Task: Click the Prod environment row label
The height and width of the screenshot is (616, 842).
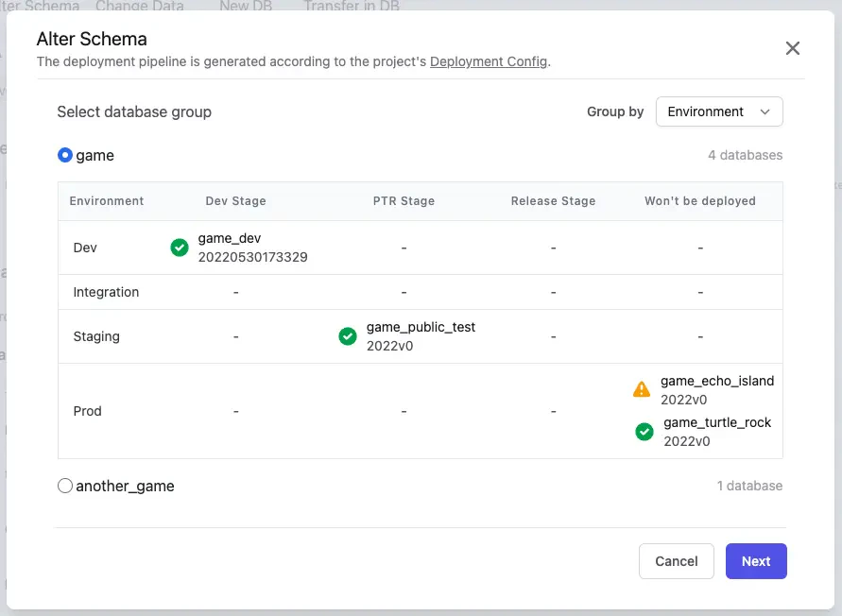Action: pyautogui.click(x=88, y=411)
